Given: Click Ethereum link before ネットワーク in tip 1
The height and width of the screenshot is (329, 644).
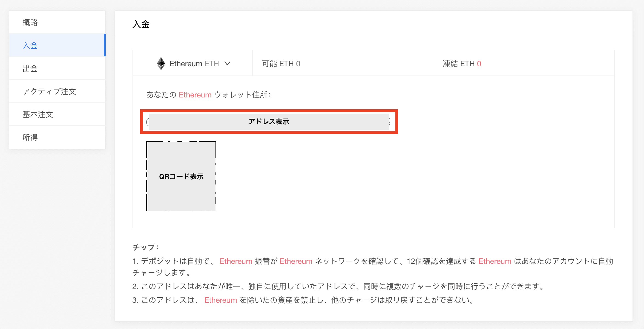Looking at the screenshot, I should [x=296, y=261].
